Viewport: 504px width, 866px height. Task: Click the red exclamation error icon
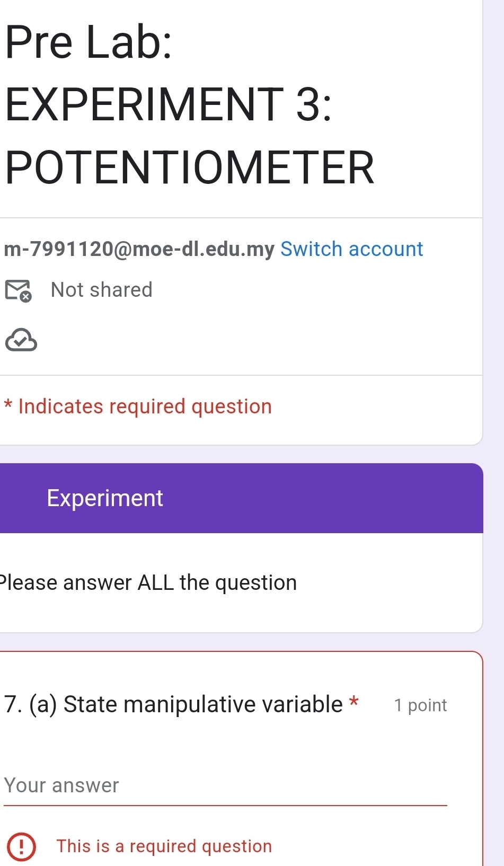[x=21, y=846]
